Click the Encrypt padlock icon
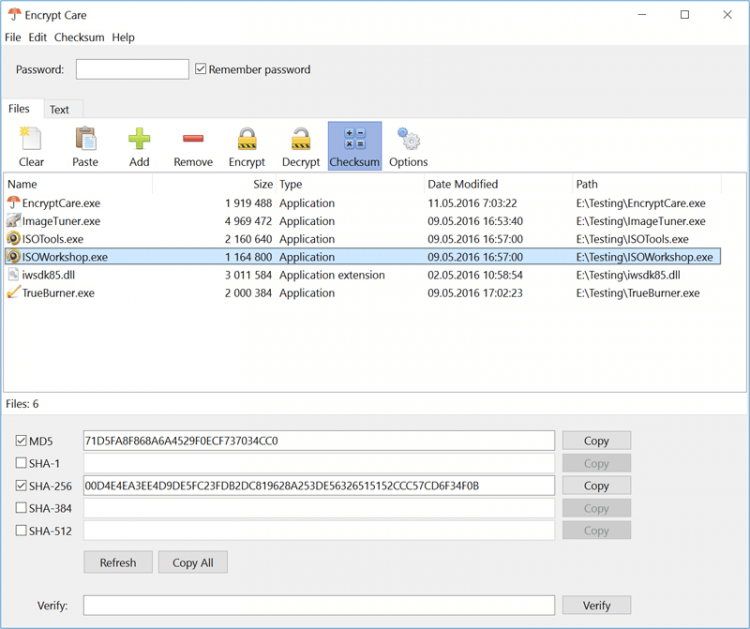Image resolution: width=750 pixels, height=629 pixels. click(x=246, y=140)
